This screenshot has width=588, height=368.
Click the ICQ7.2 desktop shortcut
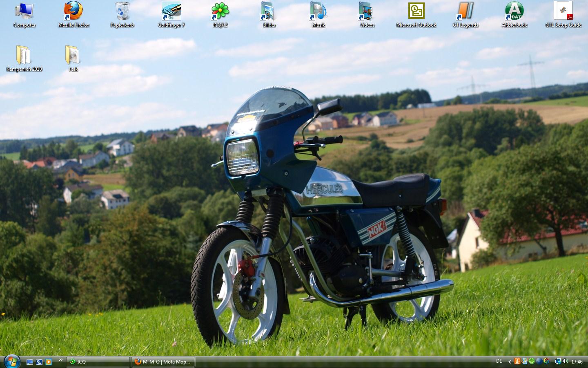click(x=220, y=12)
